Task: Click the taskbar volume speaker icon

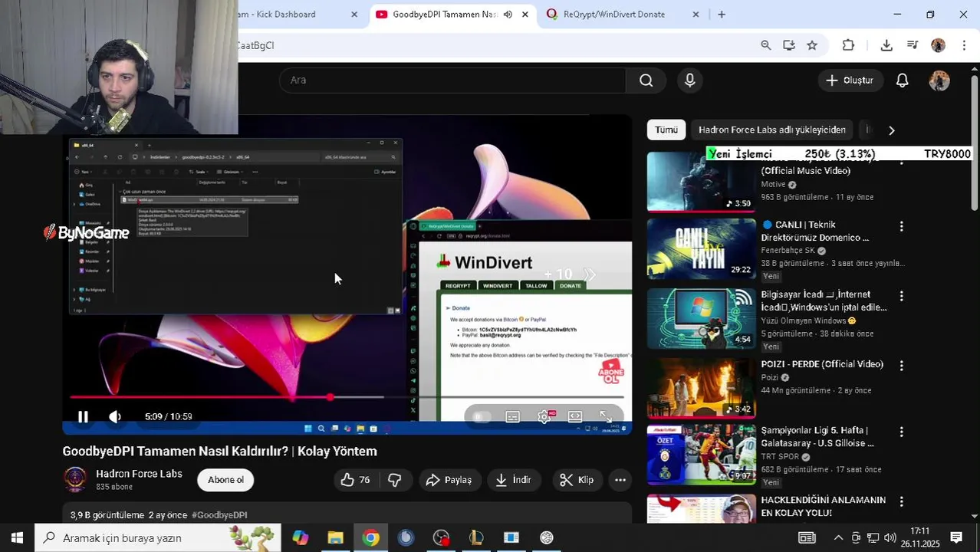Action: pyautogui.click(x=890, y=537)
